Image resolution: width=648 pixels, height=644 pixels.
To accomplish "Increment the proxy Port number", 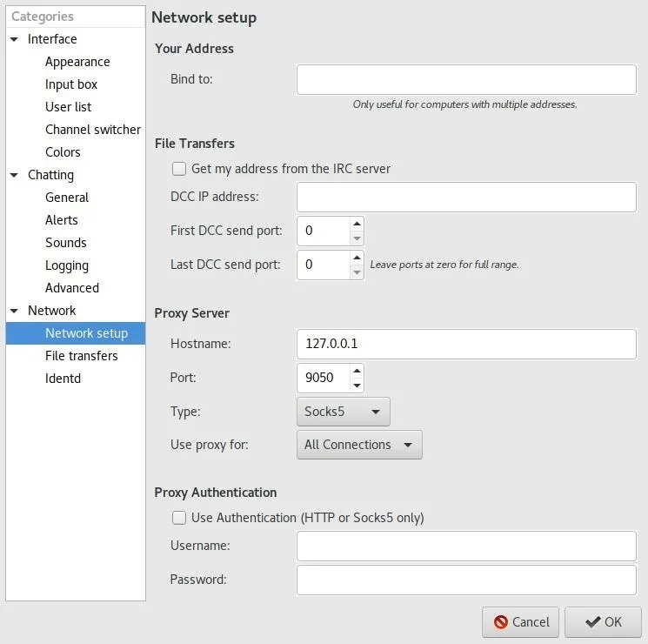I will (x=357, y=371).
